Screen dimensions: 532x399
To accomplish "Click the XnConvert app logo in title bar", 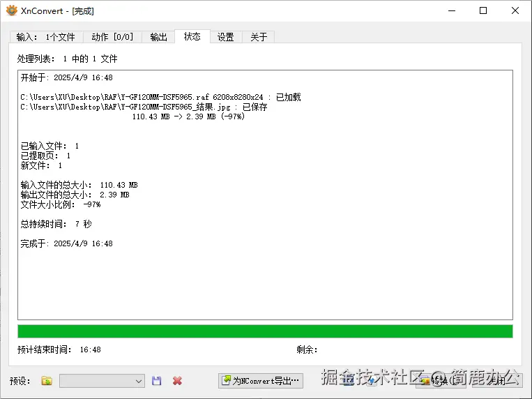I will [12, 10].
